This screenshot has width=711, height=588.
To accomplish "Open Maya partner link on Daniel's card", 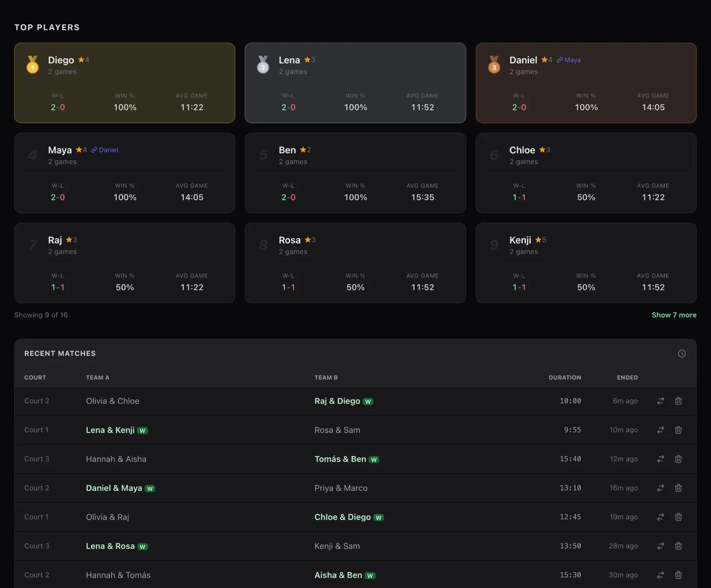I will 569,60.
